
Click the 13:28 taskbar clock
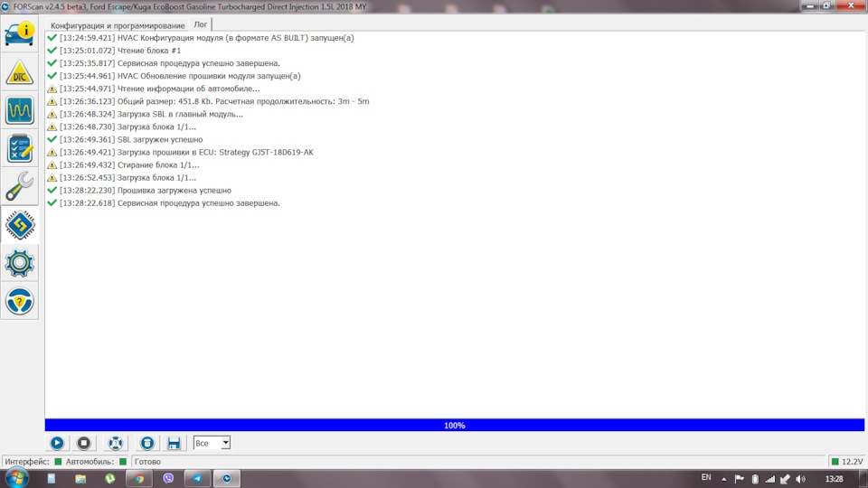(x=835, y=479)
